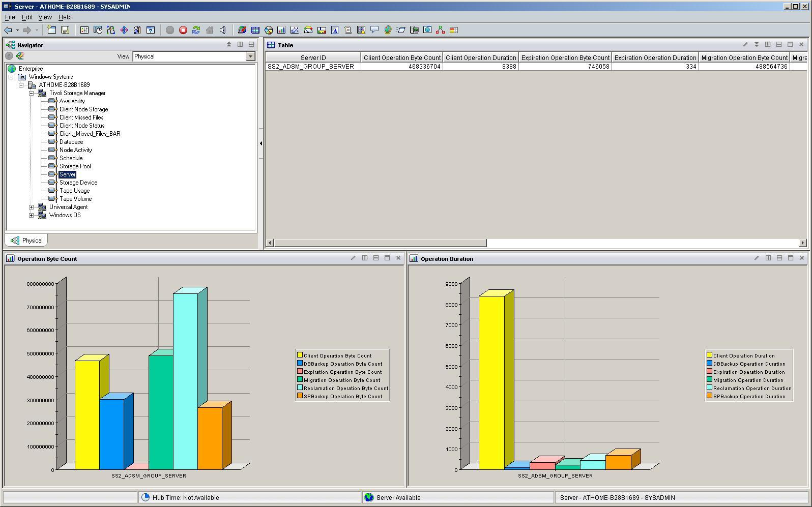The width and height of the screenshot is (812, 507).
Task: Collapse the Navigator pane using divider arrow
Action: [261, 143]
